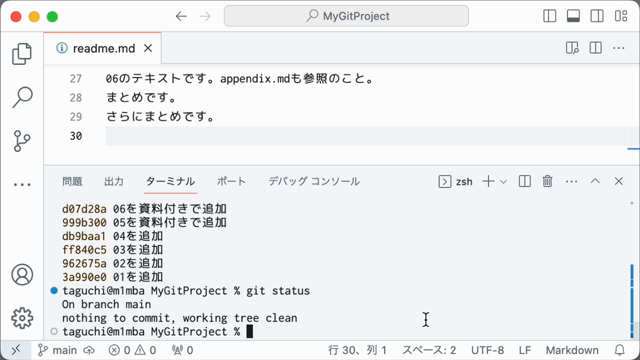Open the Accounts menu
Image resolution: width=640 pixels, height=360 pixels.
click(x=22, y=275)
